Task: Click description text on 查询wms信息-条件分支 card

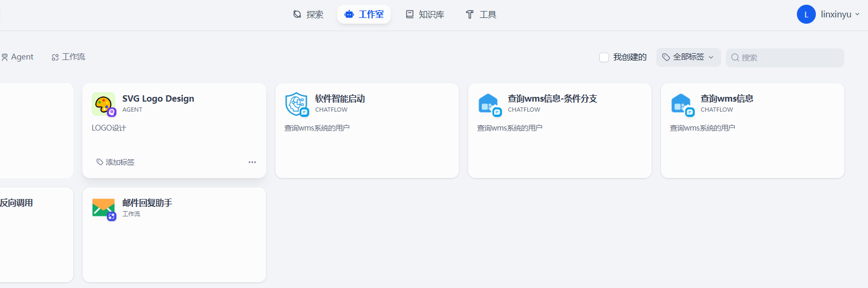Action: (x=510, y=128)
